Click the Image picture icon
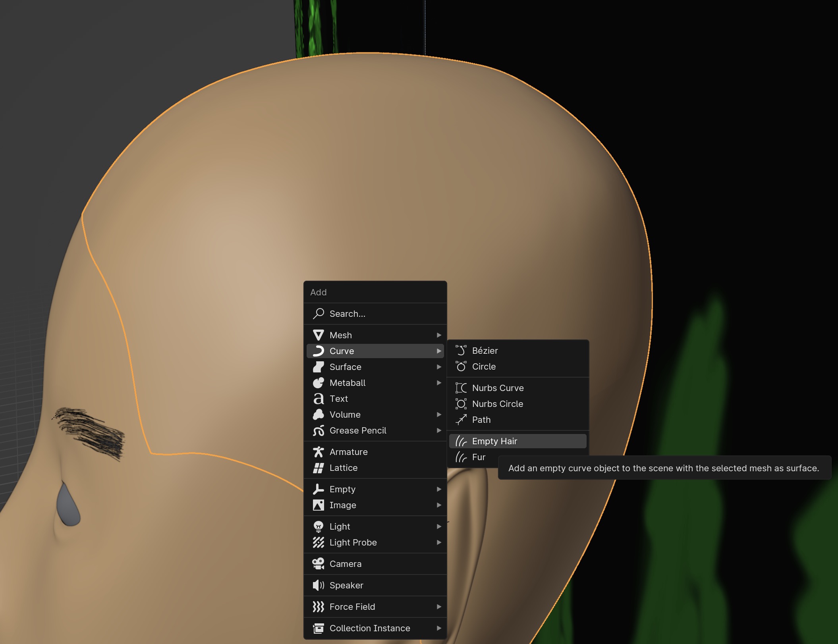Screen dimensions: 838x644 [x=318, y=505]
